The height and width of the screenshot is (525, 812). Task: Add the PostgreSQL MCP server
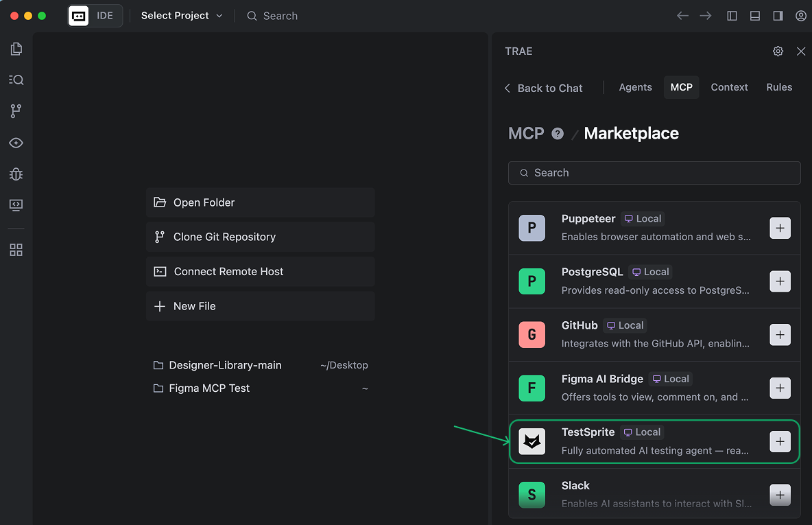[780, 281]
